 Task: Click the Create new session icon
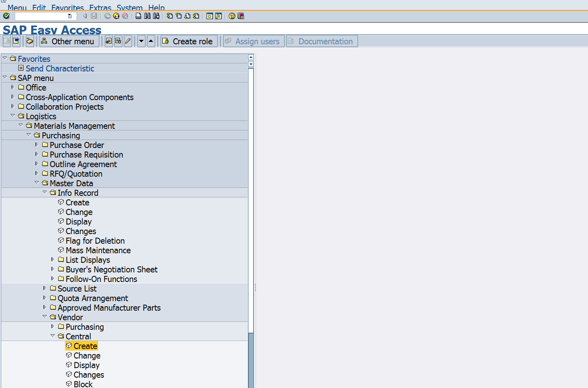click(210, 16)
